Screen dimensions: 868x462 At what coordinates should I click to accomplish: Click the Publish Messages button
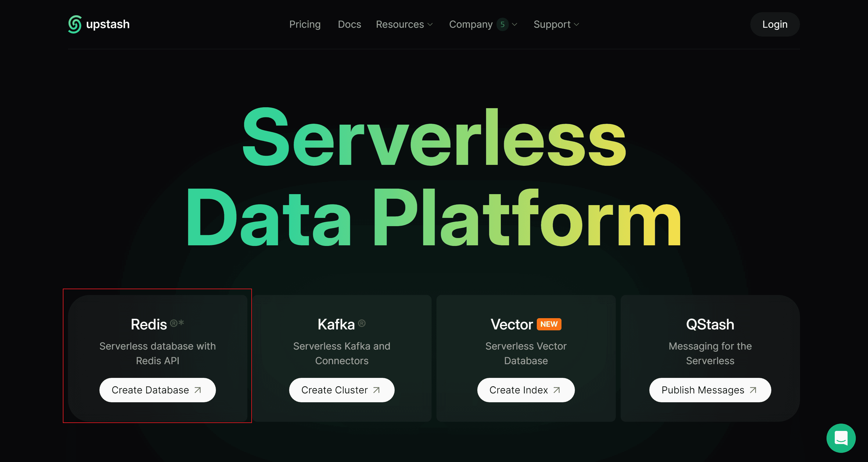coord(710,390)
